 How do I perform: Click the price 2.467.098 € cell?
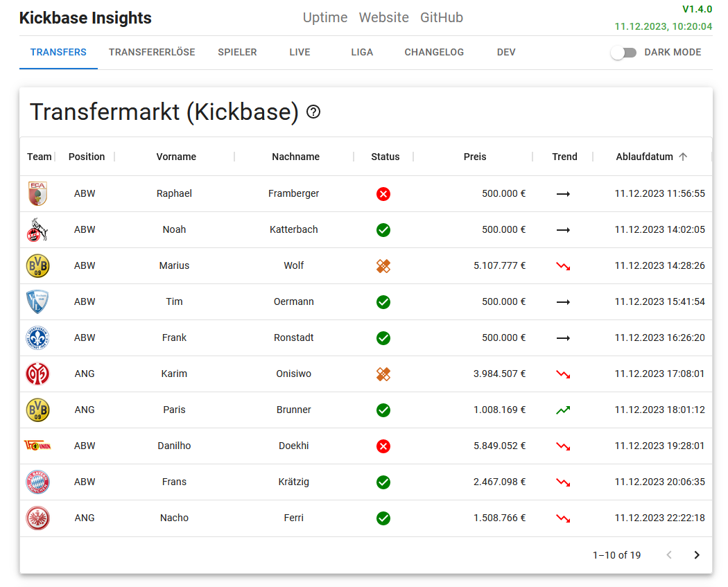pos(500,482)
